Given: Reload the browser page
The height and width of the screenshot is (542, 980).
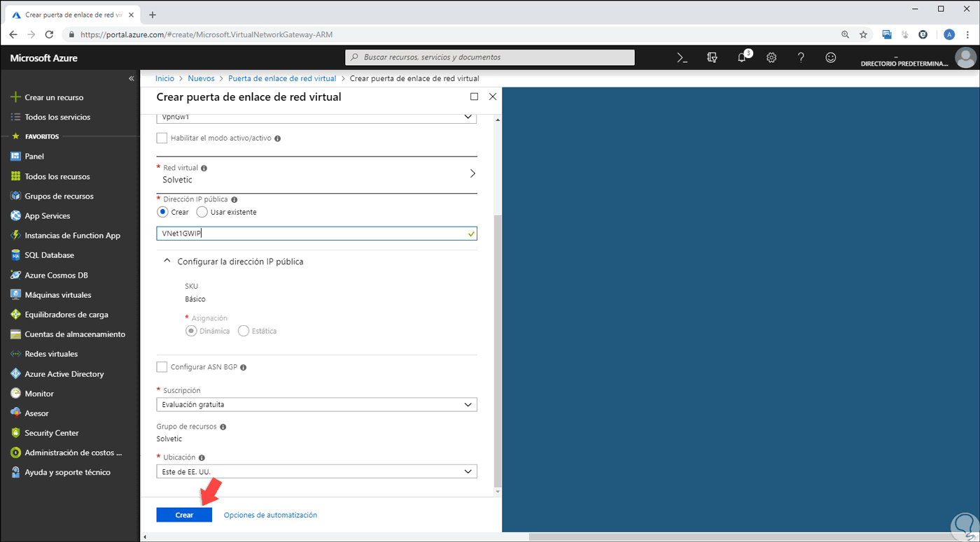Looking at the screenshot, I should tap(49, 34).
